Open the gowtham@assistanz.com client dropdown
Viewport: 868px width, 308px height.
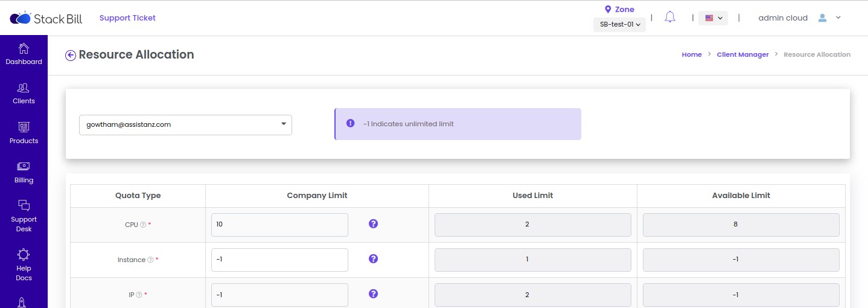185,125
